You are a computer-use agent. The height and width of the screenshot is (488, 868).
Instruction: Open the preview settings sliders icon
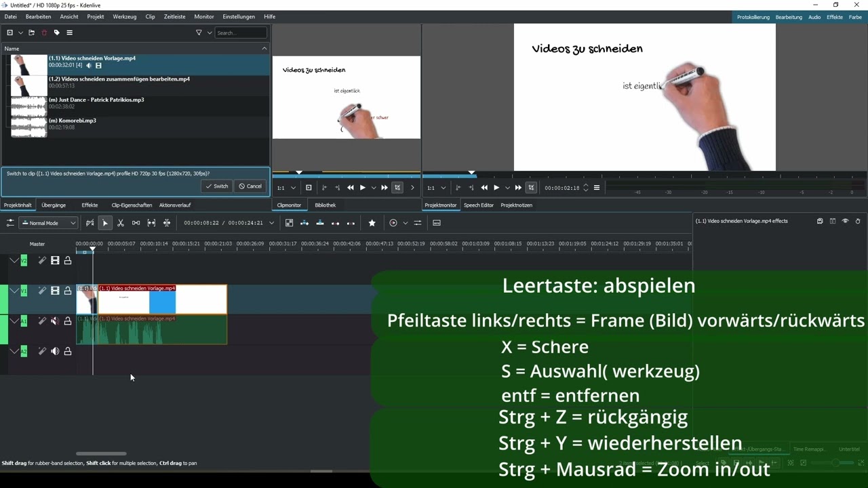coord(418,223)
